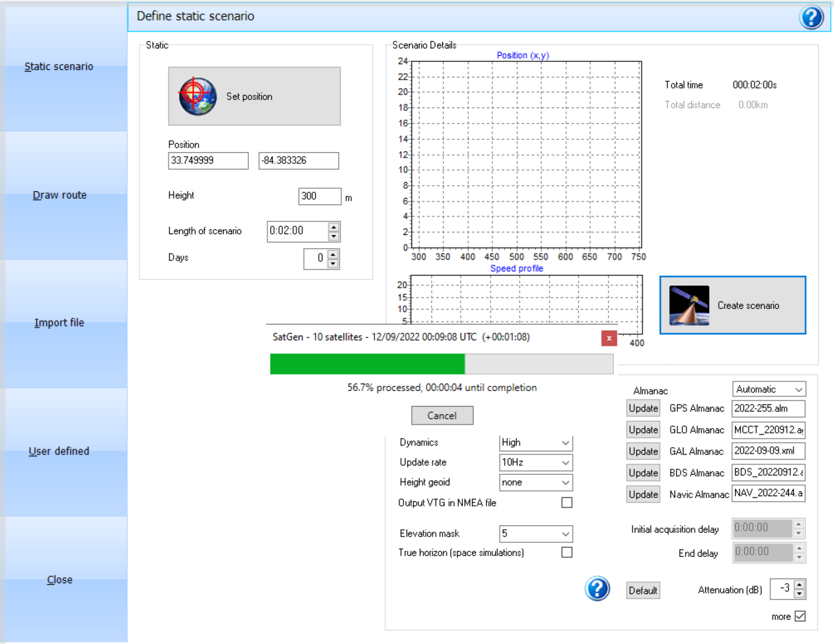Image resolution: width=834 pixels, height=644 pixels.
Task: Click the Length of scenario time field
Action: [298, 231]
